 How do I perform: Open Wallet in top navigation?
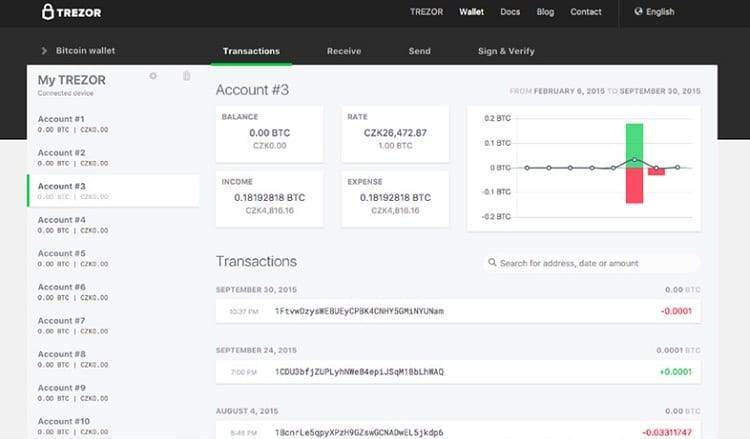[471, 12]
